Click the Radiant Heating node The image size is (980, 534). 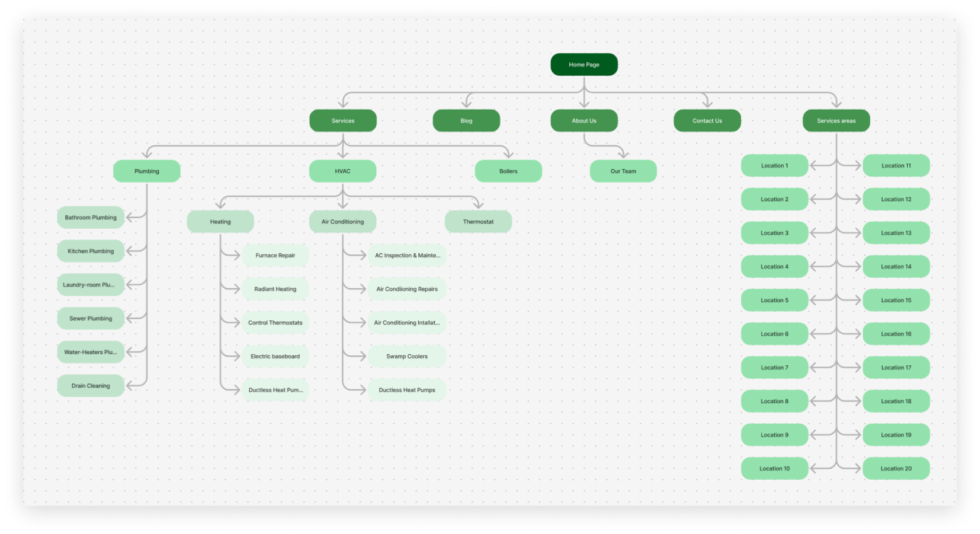tap(275, 289)
